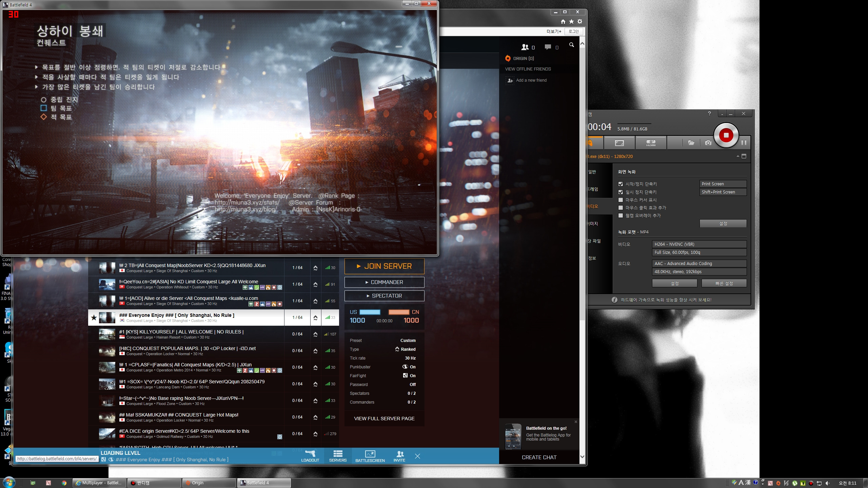Select #1 [KYS] KILLYOURSELF server row
868x488 pixels.
[x=214, y=334]
